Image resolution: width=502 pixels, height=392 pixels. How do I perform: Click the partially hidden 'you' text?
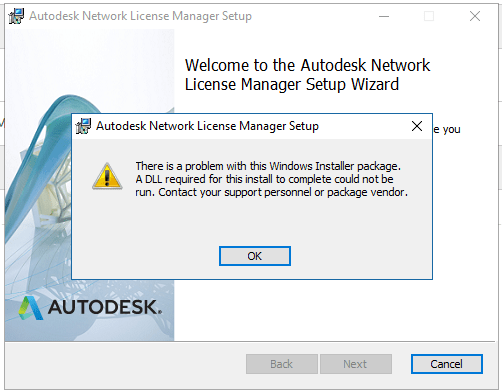point(452,129)
